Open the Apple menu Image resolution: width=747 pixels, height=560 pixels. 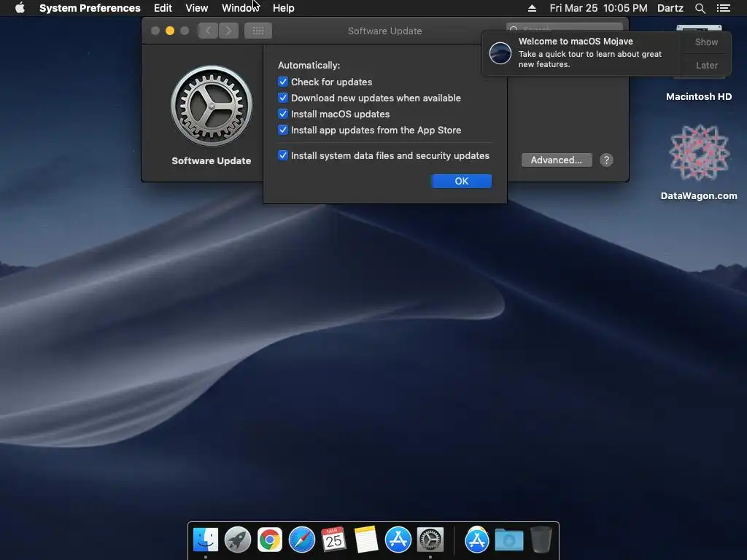20,8
